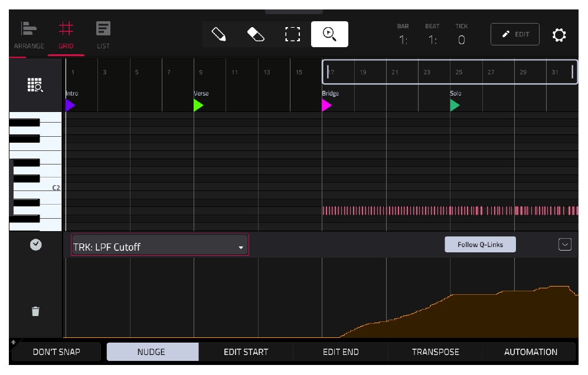Click the piano keyboard vertical scroll handle

(11, 187)
